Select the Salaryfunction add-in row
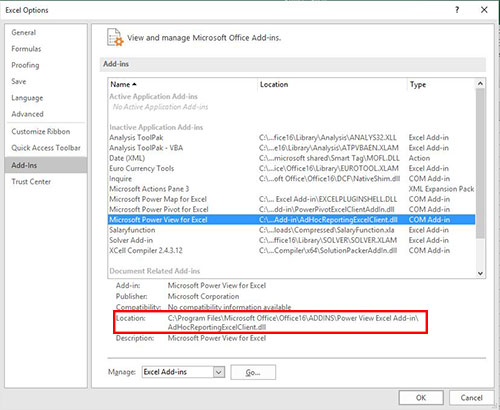 pyautogui.click(x=292, y=230)
